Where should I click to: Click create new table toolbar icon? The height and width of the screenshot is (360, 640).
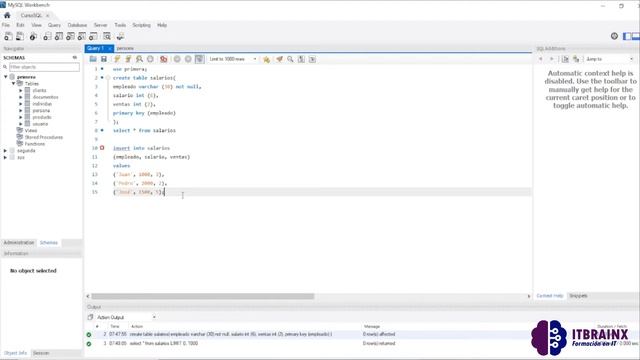[59, 36]
